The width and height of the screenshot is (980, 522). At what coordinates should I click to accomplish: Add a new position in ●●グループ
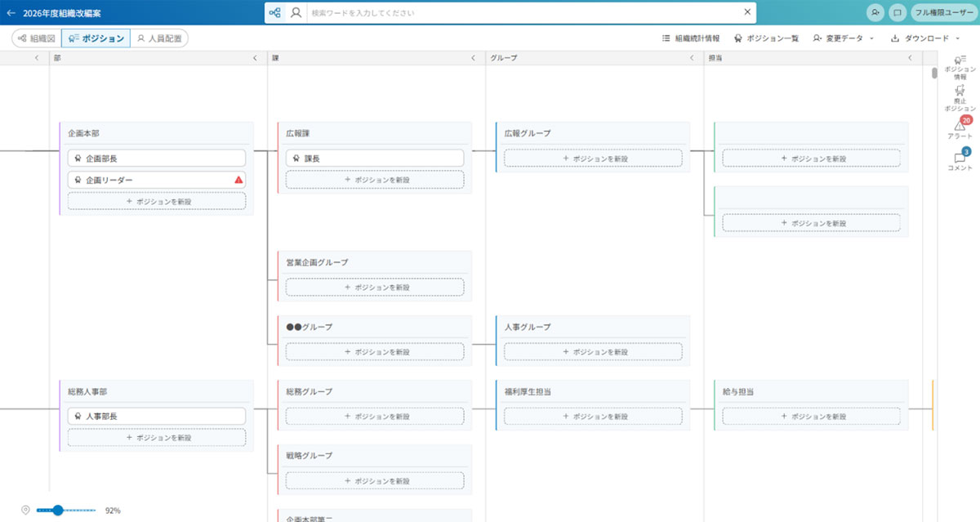tap(375, 352)
